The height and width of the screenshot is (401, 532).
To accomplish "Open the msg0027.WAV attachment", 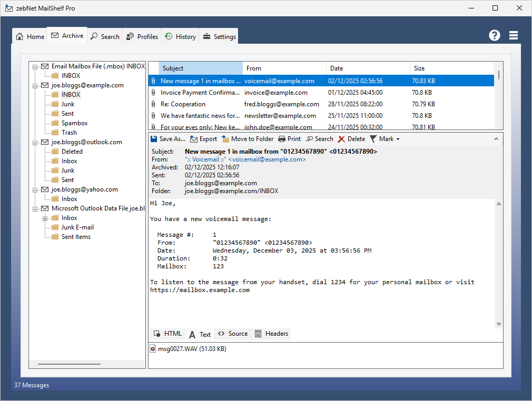I will point(188,348).
